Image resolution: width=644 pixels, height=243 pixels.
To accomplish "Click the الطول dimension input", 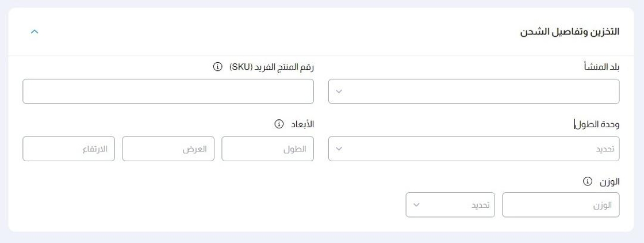I will [267, 149].
